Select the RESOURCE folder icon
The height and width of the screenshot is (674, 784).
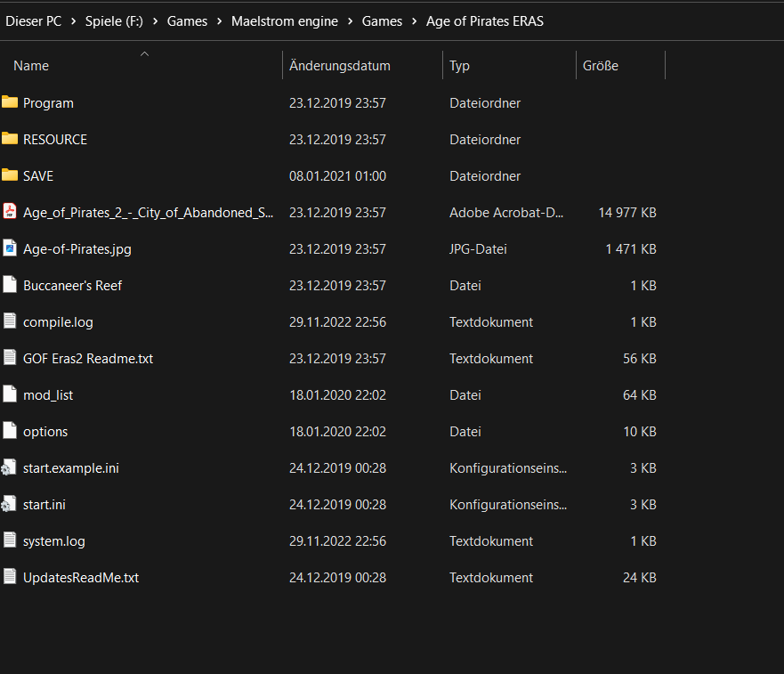(10, 139)
